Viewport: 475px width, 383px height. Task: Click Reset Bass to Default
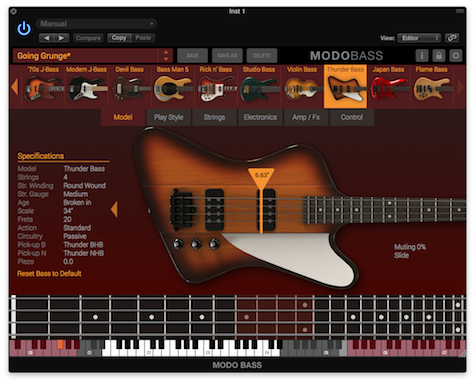pos(49,274)
